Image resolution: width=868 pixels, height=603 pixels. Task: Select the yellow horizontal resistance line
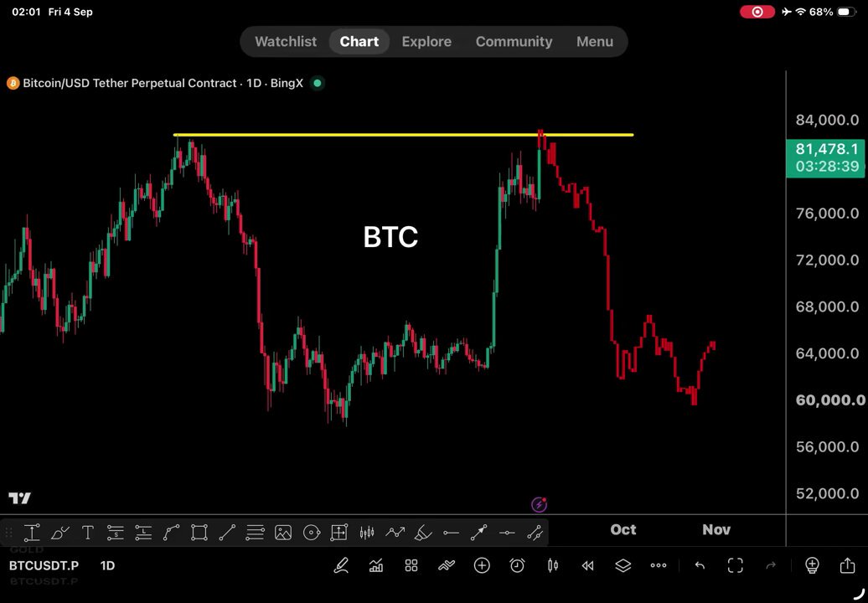404,135
